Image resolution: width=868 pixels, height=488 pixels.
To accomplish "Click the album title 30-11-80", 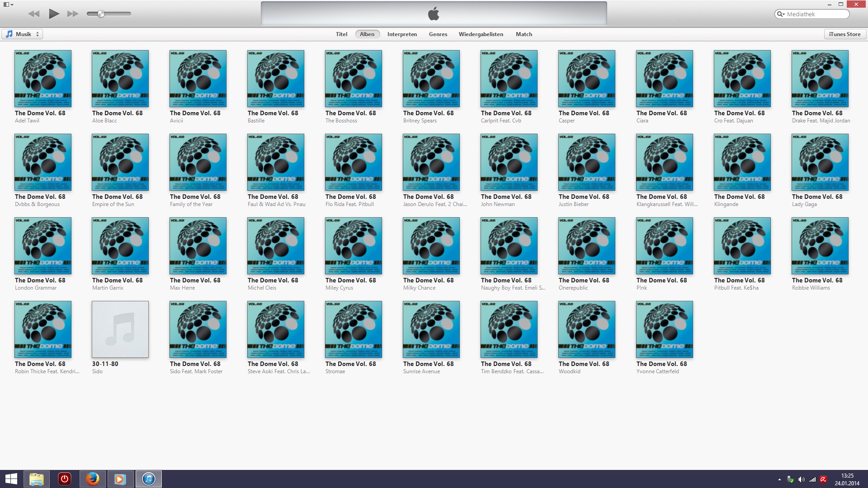I will pos(105,364).
